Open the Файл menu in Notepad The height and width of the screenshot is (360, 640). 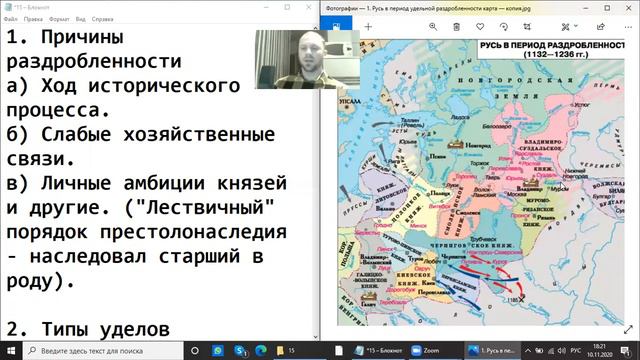11,19
